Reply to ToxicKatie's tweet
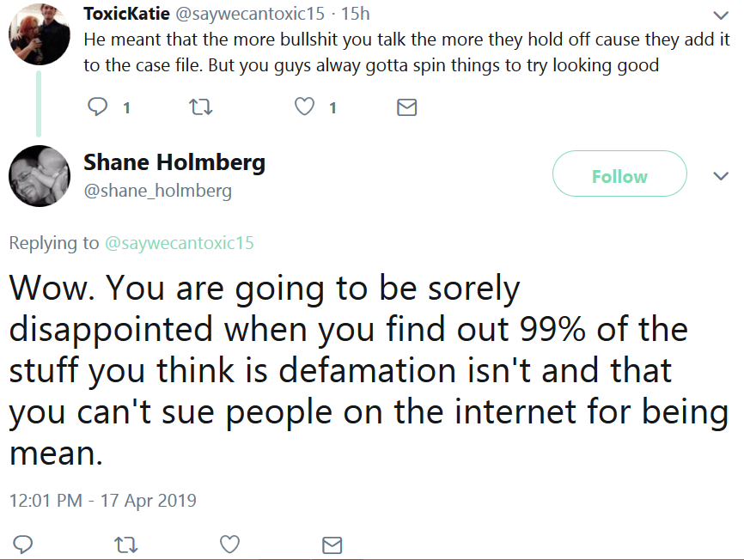This screenshot has width=744, height=560. pyautogui.click(x=98, y=107)
